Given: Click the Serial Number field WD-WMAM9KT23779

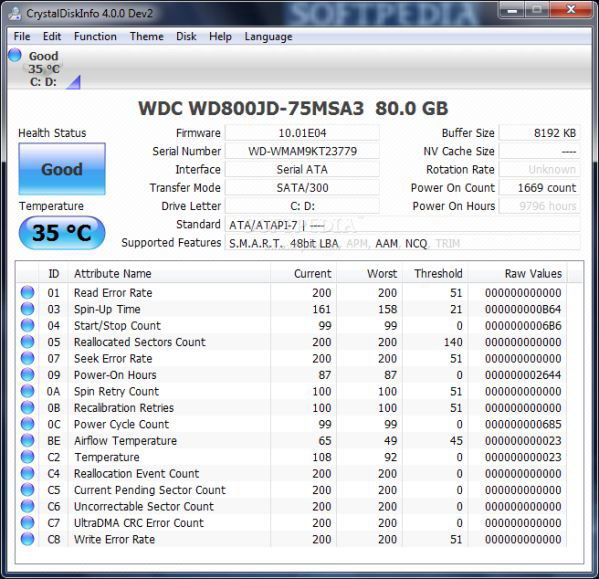Looking at the screenshot, I should [302, 151].
